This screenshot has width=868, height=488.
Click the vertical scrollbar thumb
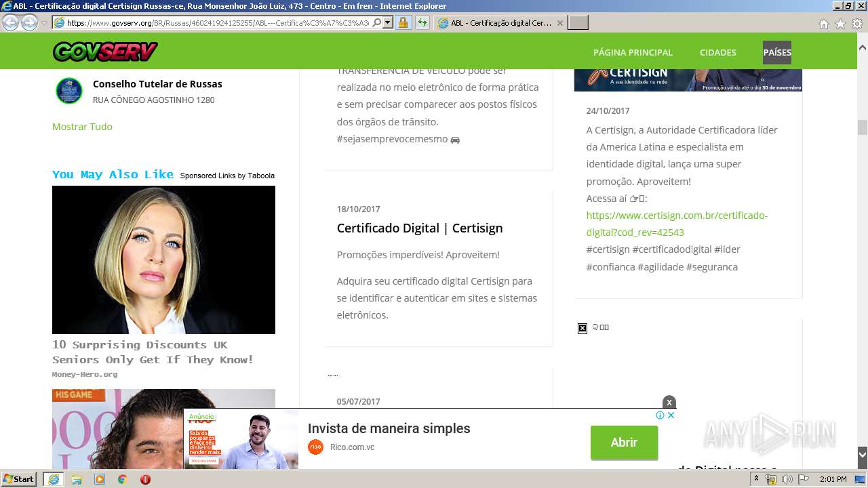coord(863,127)
